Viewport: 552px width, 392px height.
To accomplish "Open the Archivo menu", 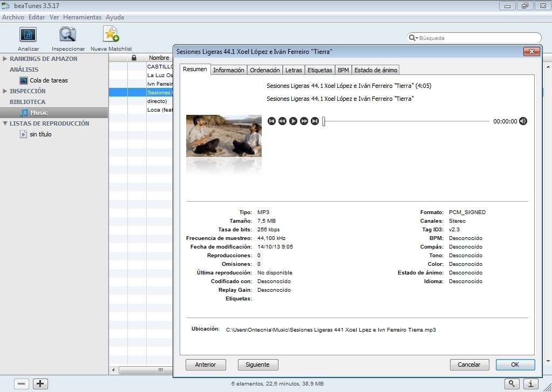I will tap(13, 17).
